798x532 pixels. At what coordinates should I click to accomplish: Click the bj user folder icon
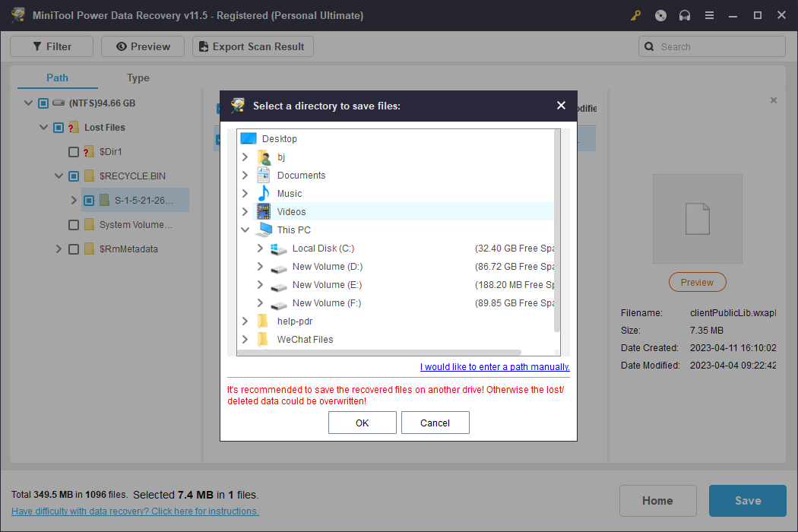pyautogui.click(x=264, y=157)
